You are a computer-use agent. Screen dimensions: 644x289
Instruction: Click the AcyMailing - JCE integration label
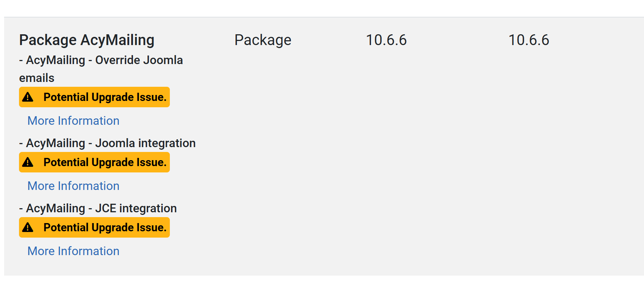pos(98,208)
